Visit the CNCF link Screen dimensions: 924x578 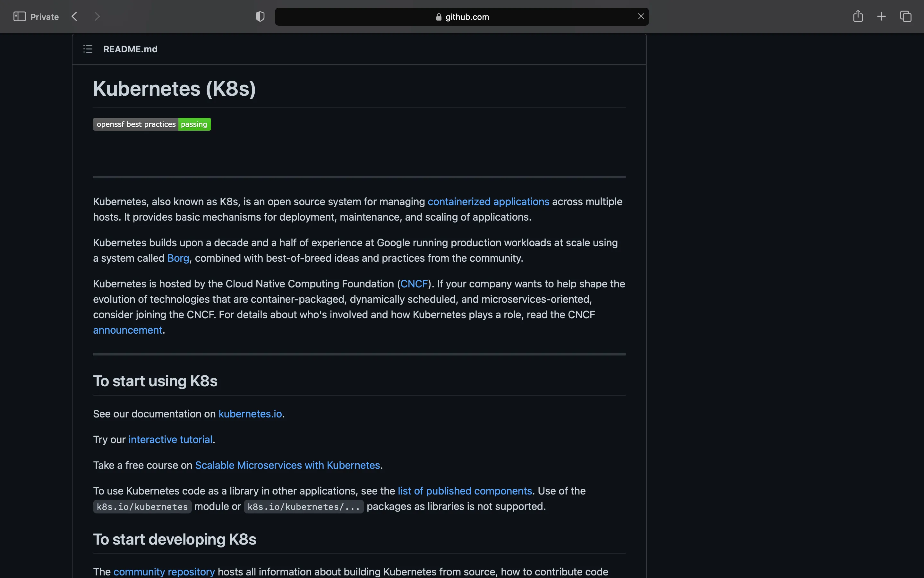tap(414, 284)
